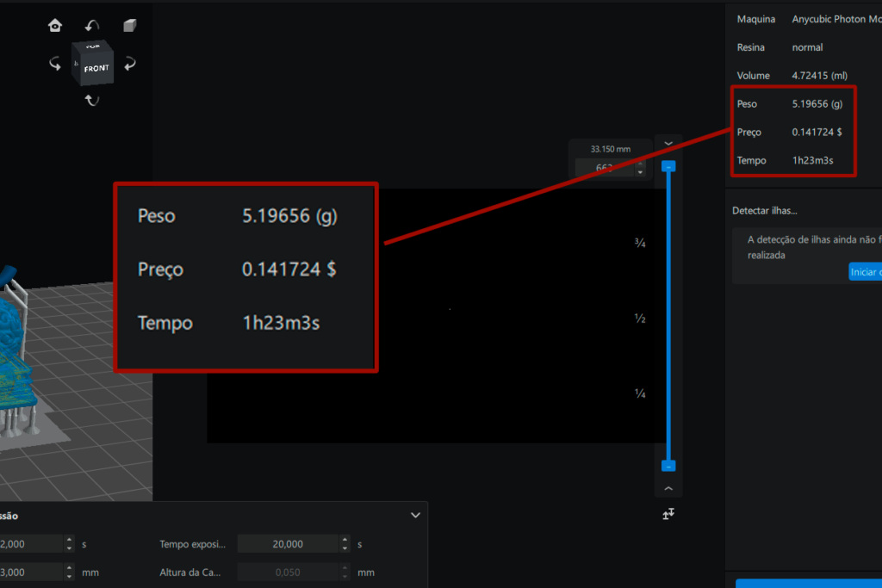The height and width of the screenshot is (588, 882).
Task: Click the bottom handle of layer slider
Action: click(x=668, y=466)
